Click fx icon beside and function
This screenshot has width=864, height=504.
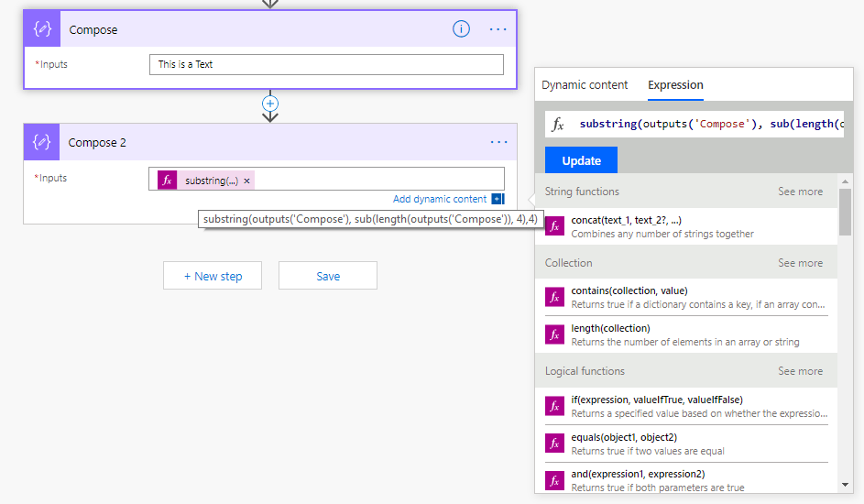tap(555, 480)
